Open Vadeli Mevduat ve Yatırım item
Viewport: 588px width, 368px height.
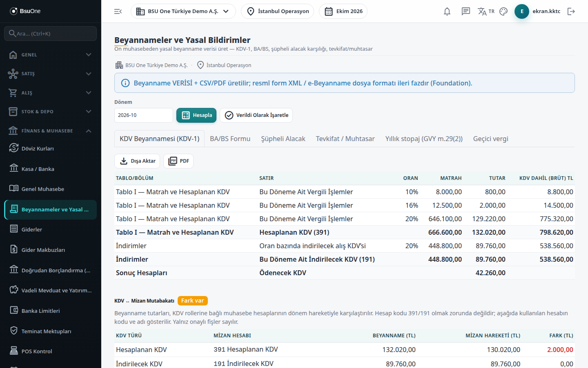51,290
